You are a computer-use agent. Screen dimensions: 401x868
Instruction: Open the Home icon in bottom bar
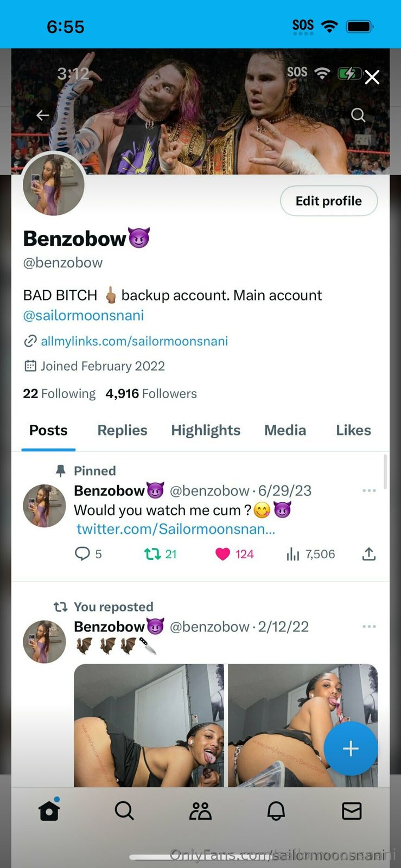point(49,811)
